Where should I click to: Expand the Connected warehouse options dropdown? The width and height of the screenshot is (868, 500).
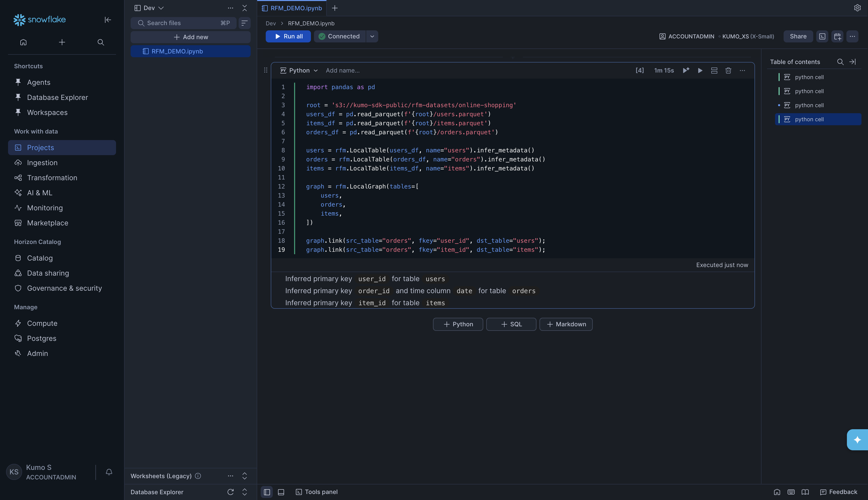(x=372, y=36)
